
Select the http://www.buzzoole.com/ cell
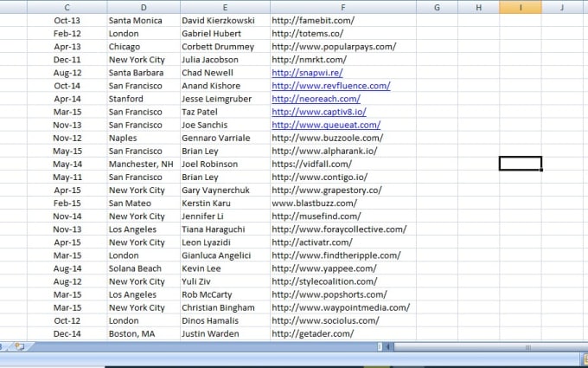pos(343,138)
